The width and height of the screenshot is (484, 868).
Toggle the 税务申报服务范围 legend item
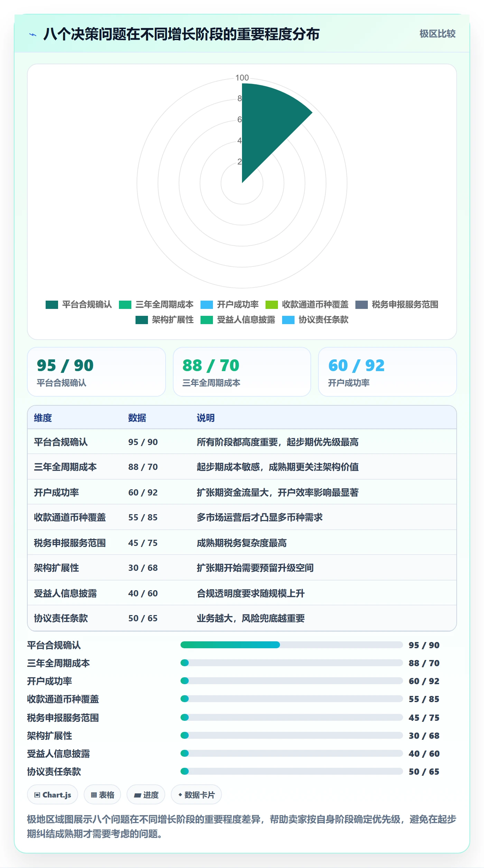tap(397, 304)
